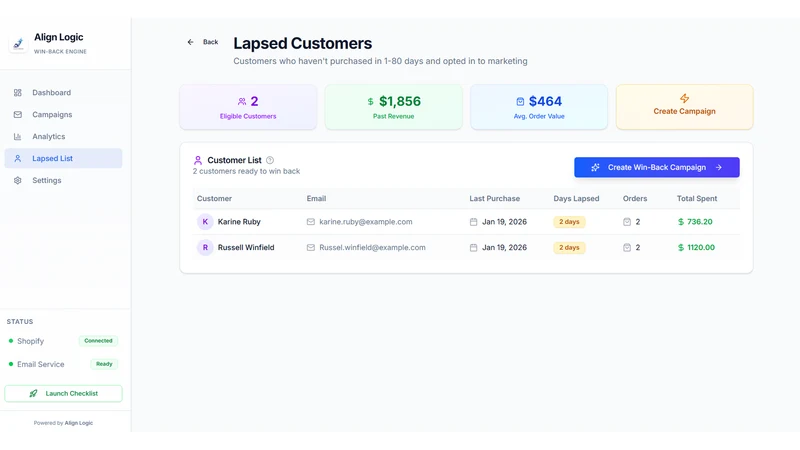Click the Days Lapsed column header
Image resolution: width=800 pixels, height=450 pixels.
[x=576, y=198]
